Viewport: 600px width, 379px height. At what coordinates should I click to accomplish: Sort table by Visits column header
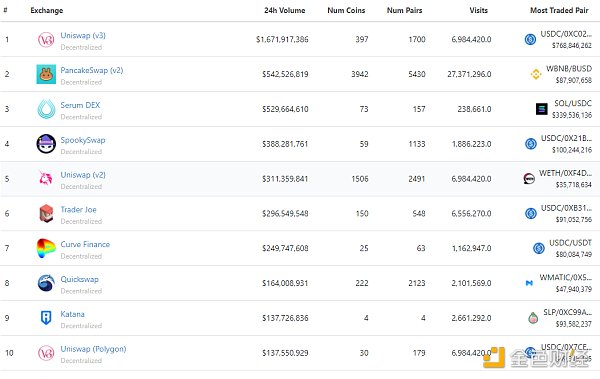pos(479,11)
